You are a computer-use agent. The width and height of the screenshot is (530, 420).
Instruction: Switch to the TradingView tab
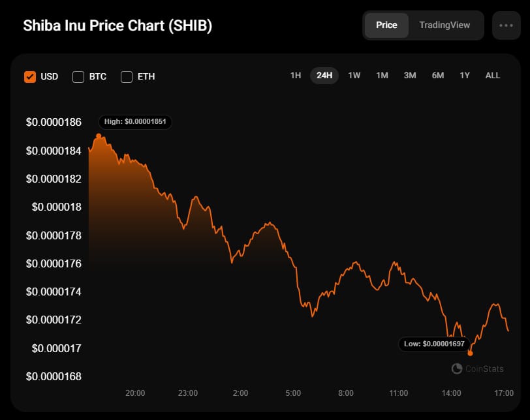pos(444,25)
